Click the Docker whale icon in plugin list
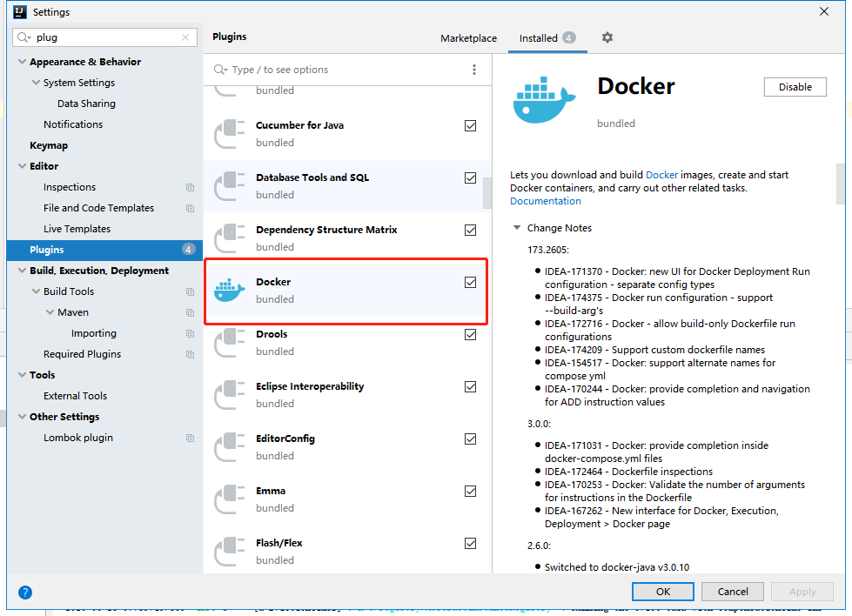 pos(229,290)
